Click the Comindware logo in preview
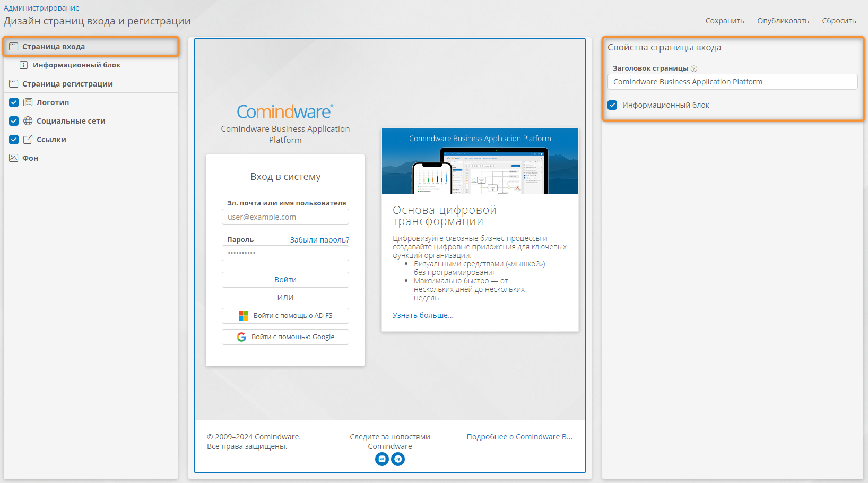Image resolution: width=868 pixels, height=483 pixels. click(x=285, y=112)
